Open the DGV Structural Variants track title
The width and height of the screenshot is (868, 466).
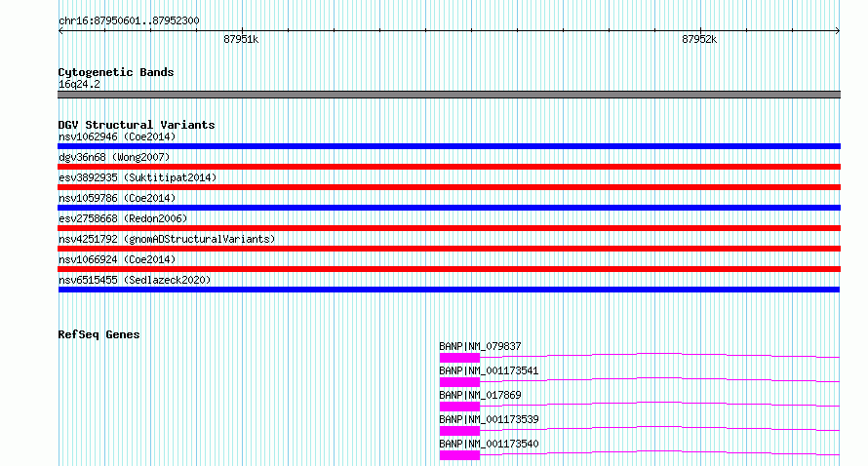point(137,125)
